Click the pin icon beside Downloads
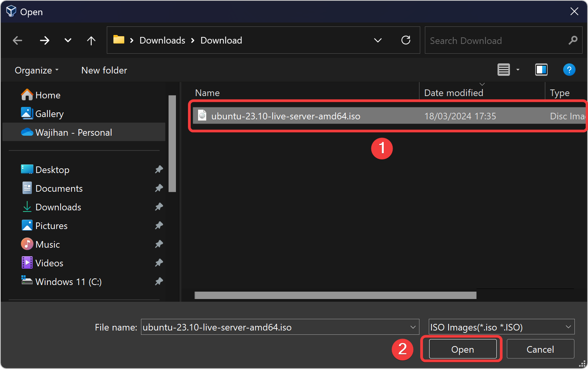 click(x=159, y=207)
